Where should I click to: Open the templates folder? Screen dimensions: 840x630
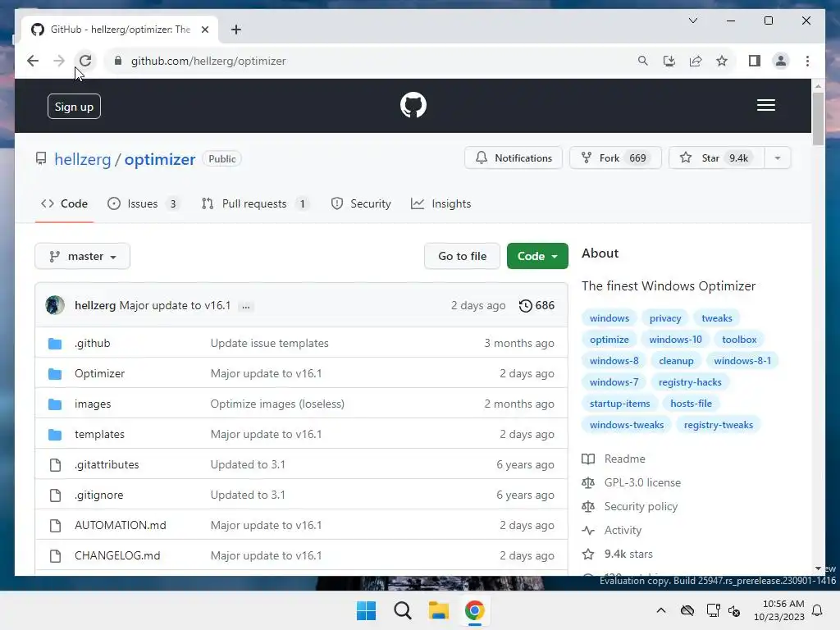tap(99, 434)
